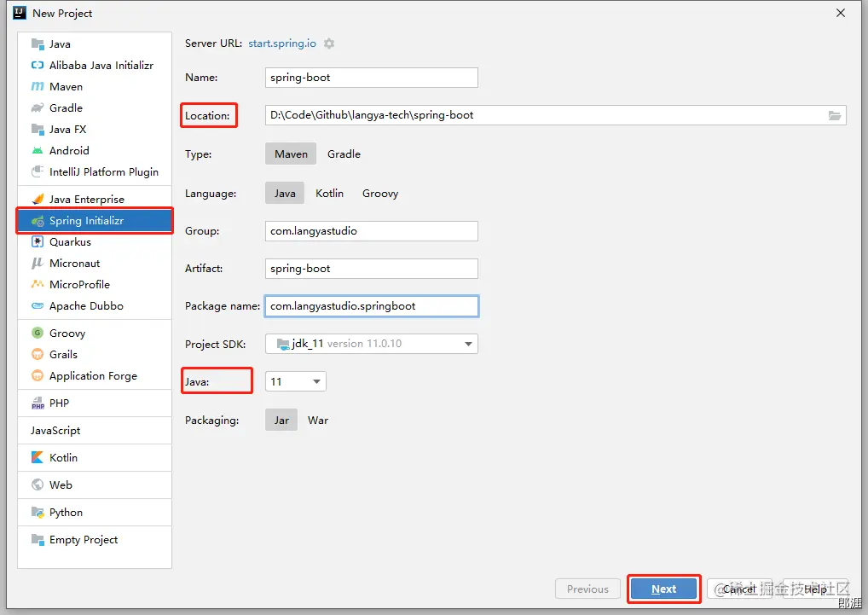This screenshot has width=868, height=615.
Task: Click the Name input field
Action: coord(372,78)
